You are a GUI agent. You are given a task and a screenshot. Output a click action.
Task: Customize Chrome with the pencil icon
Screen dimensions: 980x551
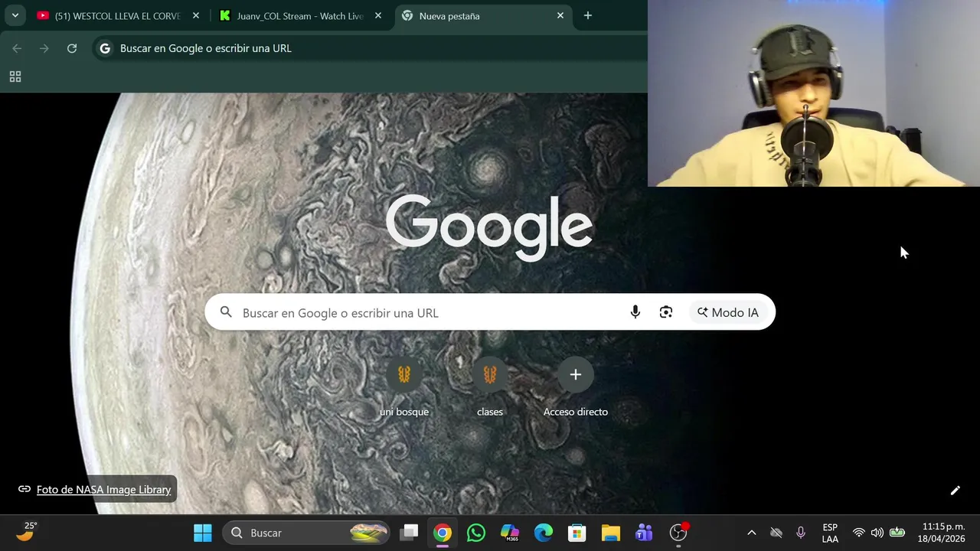point(955,491)
